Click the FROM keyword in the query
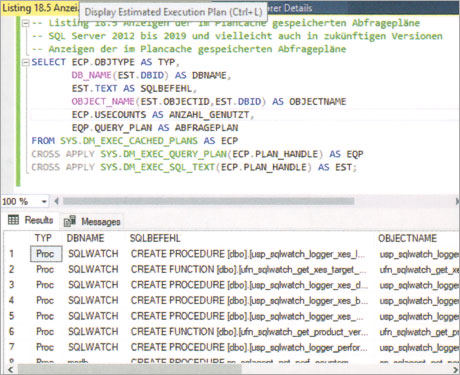460x375 pixels. 43,141
